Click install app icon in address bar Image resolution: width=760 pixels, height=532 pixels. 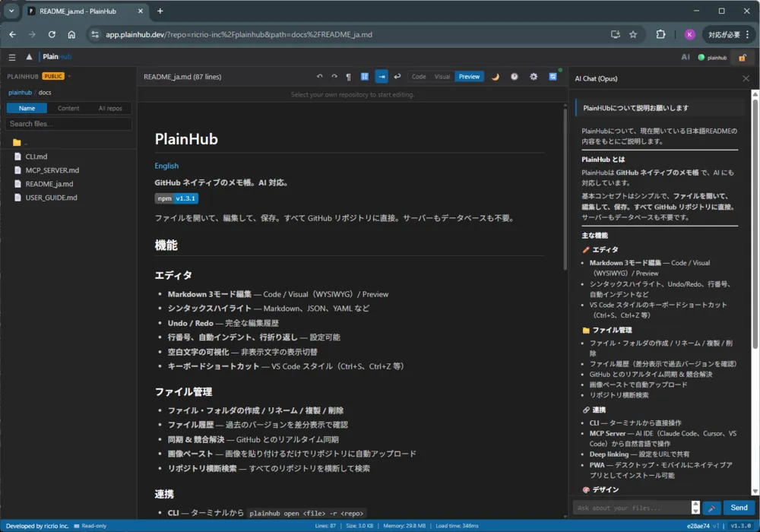(x=615, y=34)
